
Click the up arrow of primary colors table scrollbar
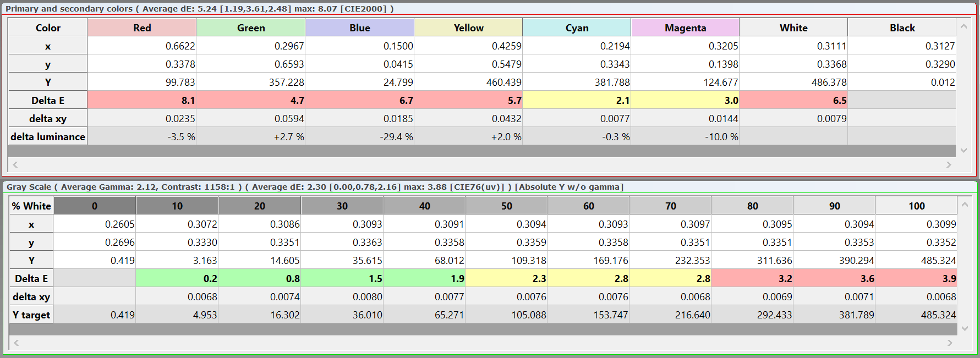point(963,26)
